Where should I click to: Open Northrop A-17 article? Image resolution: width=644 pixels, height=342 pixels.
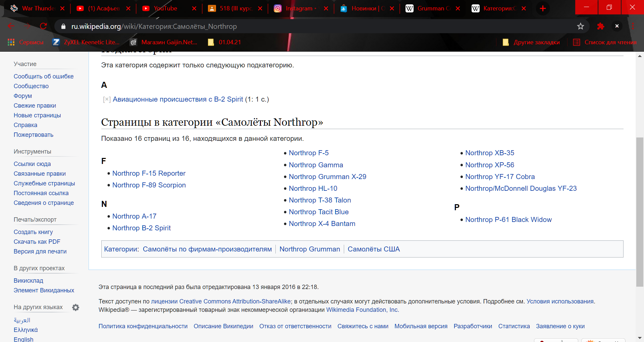(134, 216)
